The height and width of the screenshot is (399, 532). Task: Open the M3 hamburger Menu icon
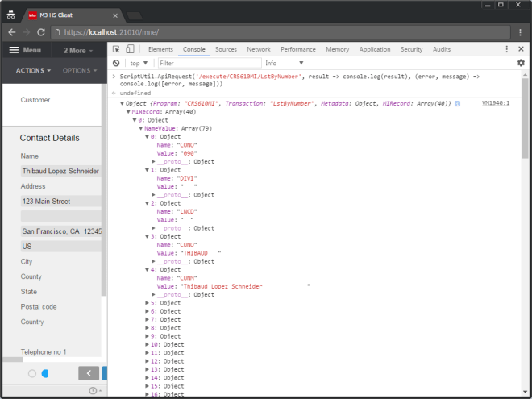[14, 50]
